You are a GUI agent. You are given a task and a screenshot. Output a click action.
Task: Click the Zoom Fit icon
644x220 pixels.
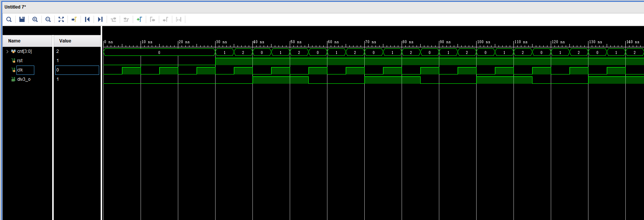coord(61,19)
